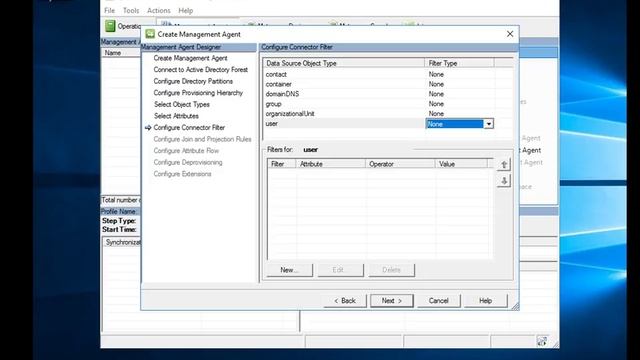Open the Help menu
Viewport: 640px width, 360px height.
coord(186,11)
